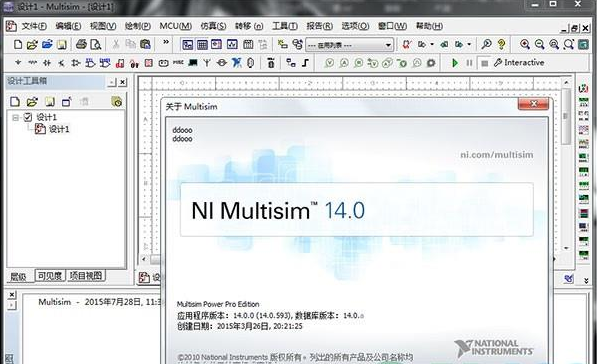Place a bus with the toolbar icon
Image resolution: width=597 pixels, height=364 pixels.
pos(305,63)
